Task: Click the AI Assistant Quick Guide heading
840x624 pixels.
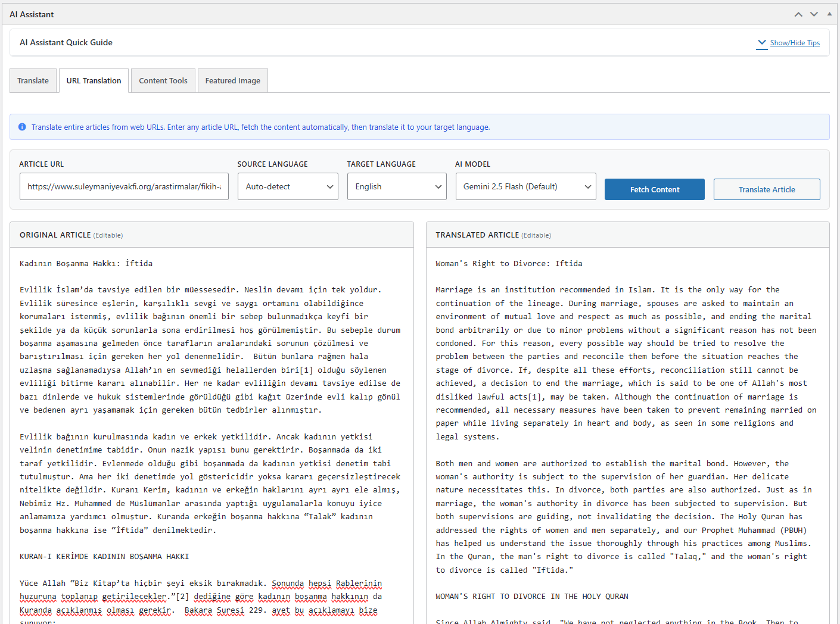Action: tap(66, 42)
